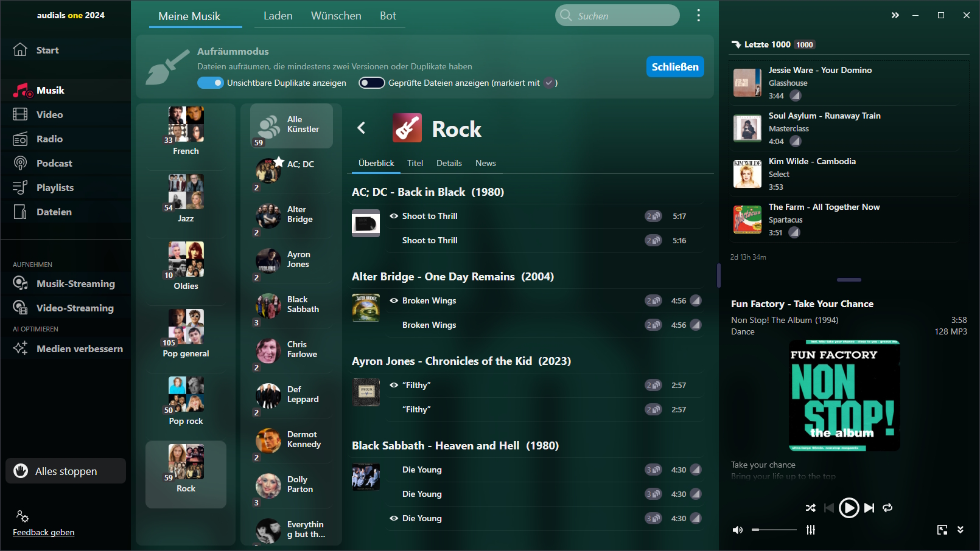Open Video-Streaming recording
Screen dimensions: 980x551
[x=65, y=308]
